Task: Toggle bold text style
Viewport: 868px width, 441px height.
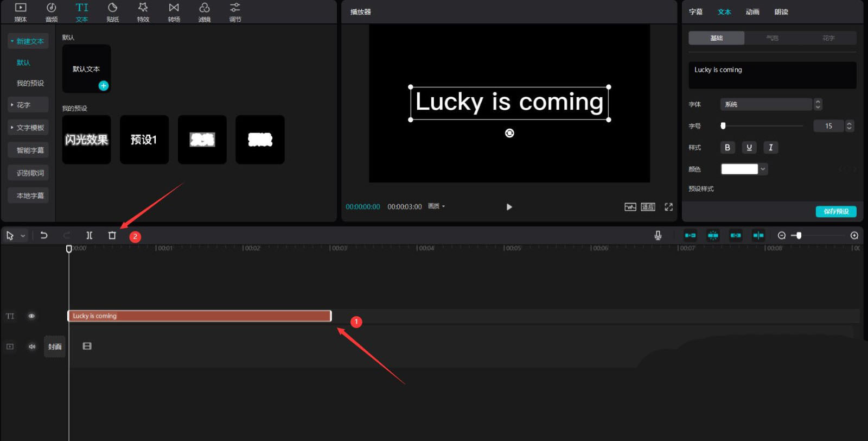Action: (727, 147)
